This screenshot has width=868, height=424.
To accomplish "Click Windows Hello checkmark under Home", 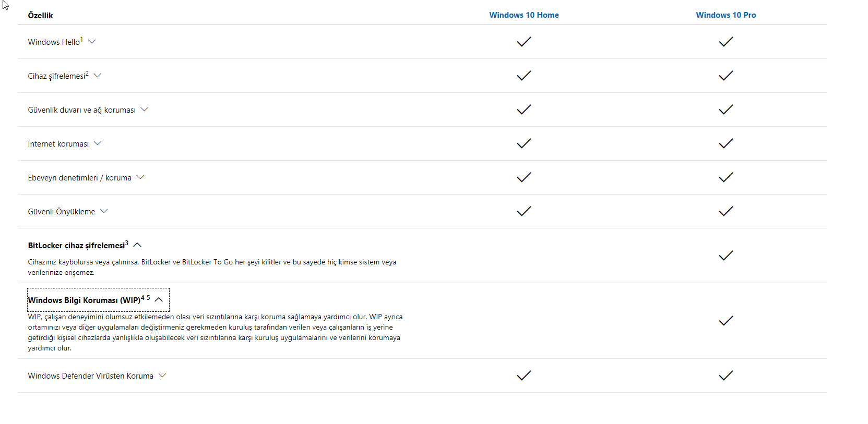I will tap(524, 42).
